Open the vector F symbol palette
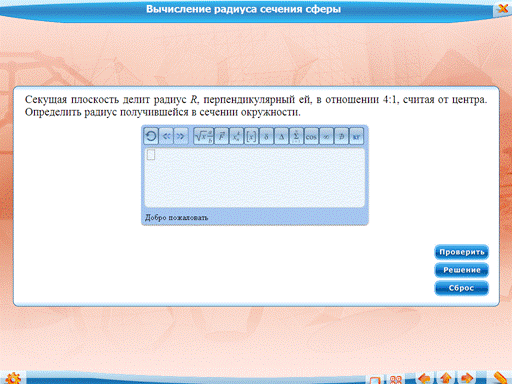512x384 pixels. click(221, 136)
